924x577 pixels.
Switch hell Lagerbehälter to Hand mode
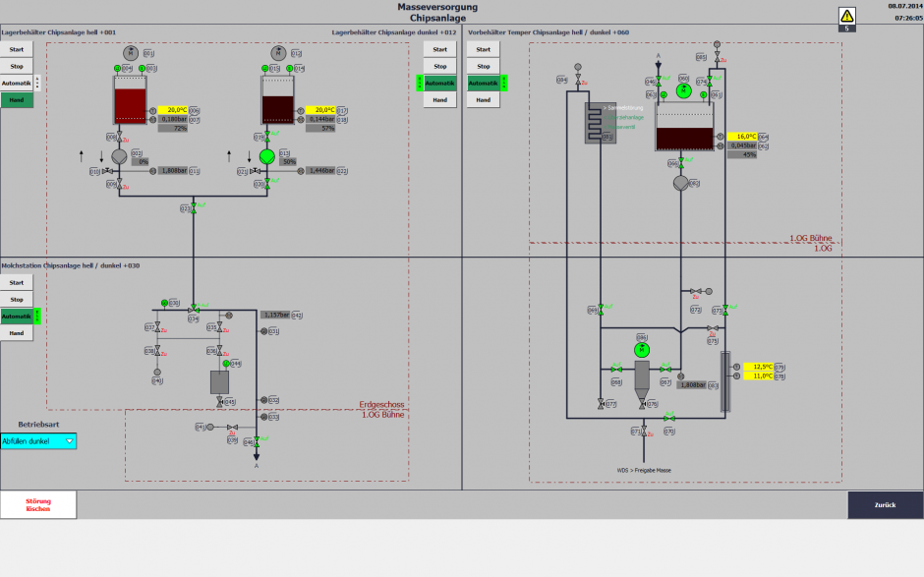[x=17, y=100]
